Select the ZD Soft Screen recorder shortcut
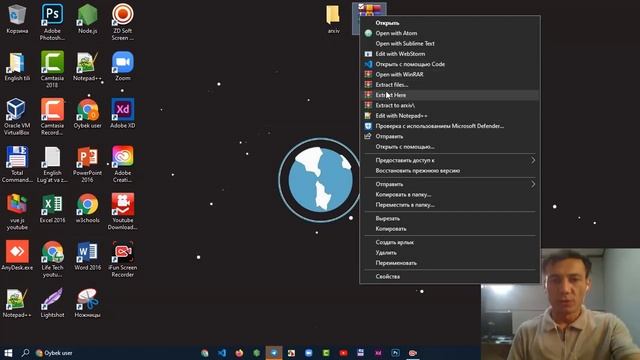640x360 pixels. pyautogui.click(x=122, y=22)
